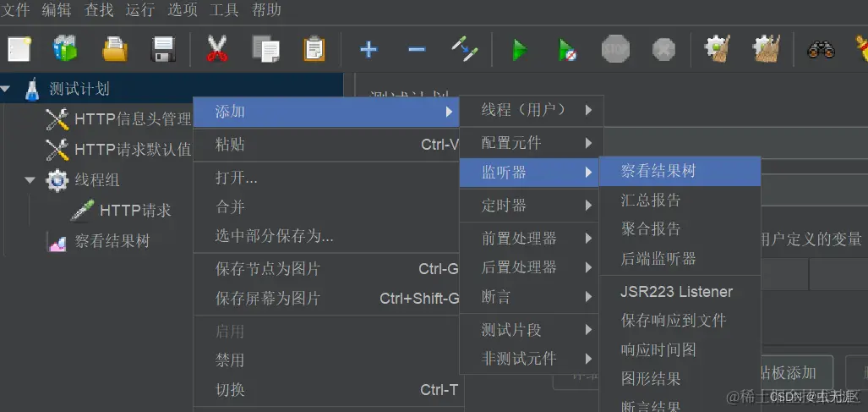This screenshot has height=412, width=868.
Task: Click the pipette icon of HTTP请求
Action: click(82, 211)
